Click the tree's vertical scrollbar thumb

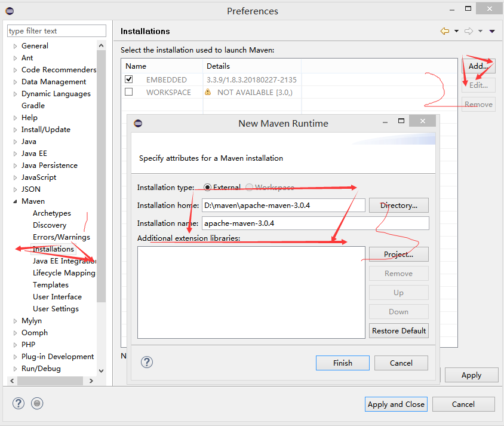102,176
